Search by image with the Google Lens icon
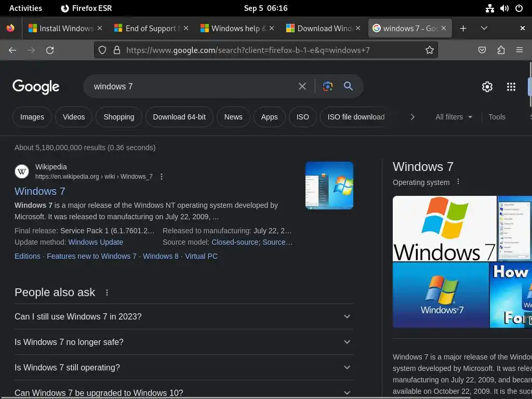The height and width of the screenshot is (399, 532). coord(327,87)
